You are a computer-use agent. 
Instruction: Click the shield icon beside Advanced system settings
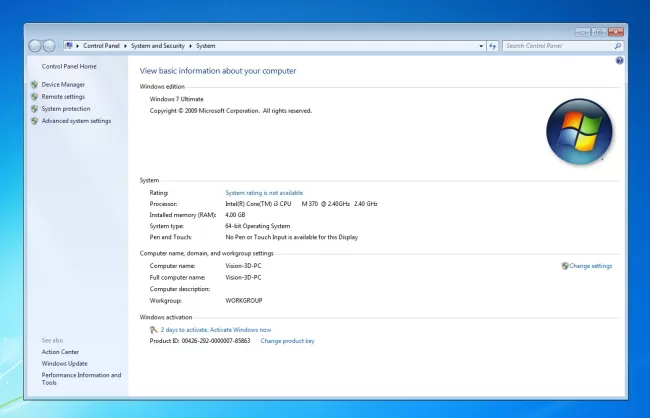coord(34,121)
